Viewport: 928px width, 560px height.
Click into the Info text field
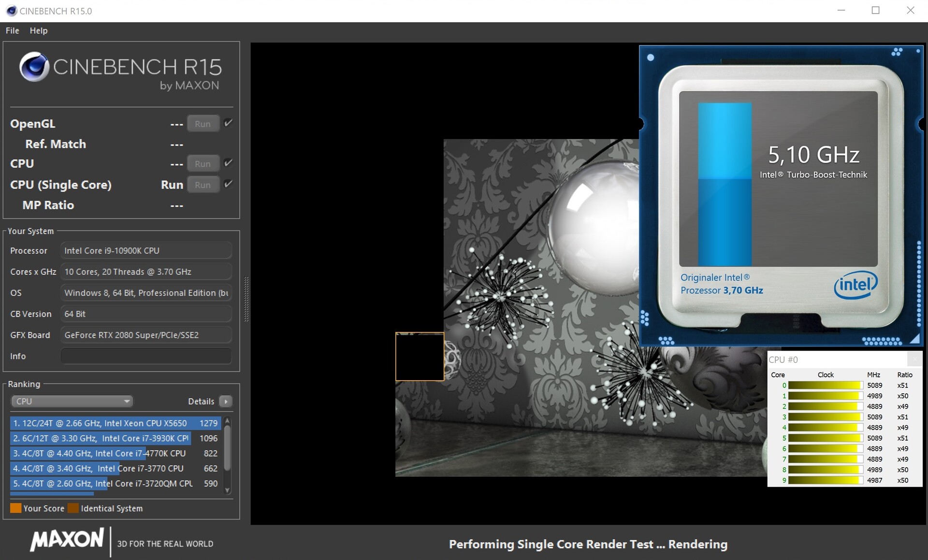145,356
